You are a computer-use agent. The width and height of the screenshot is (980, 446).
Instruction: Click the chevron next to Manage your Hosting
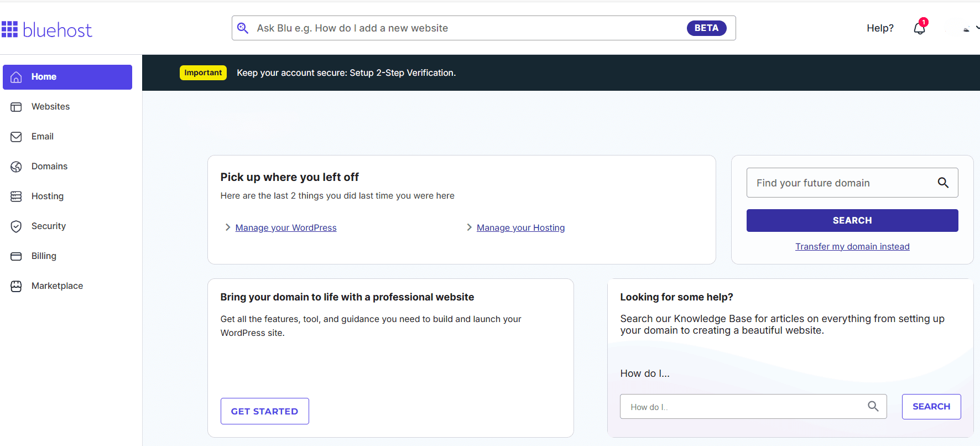[469, 227]
